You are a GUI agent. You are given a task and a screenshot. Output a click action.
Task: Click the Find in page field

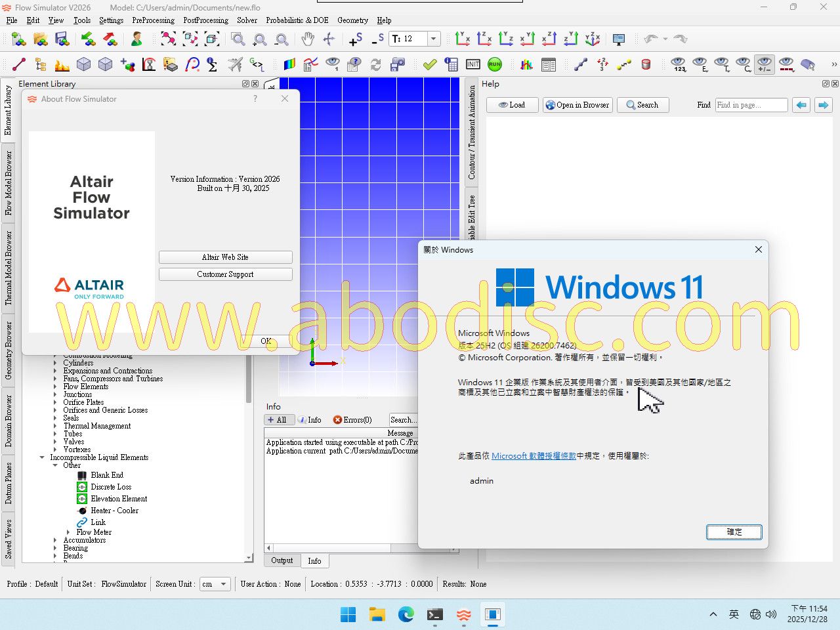[751, 105]
